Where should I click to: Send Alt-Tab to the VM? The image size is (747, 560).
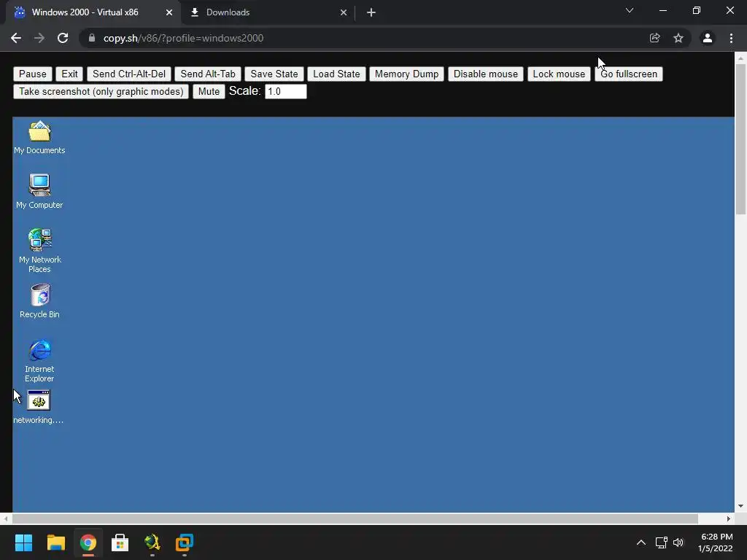click(x=208, y=74)
